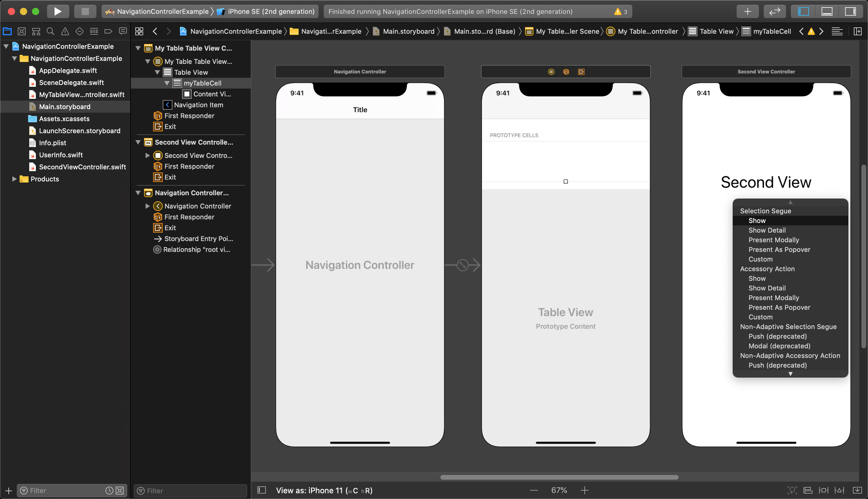The height and width of the screenshot is (499, 868).
Task: Toggle the bottom Debug area panel
Action: (x=827, y=11)
